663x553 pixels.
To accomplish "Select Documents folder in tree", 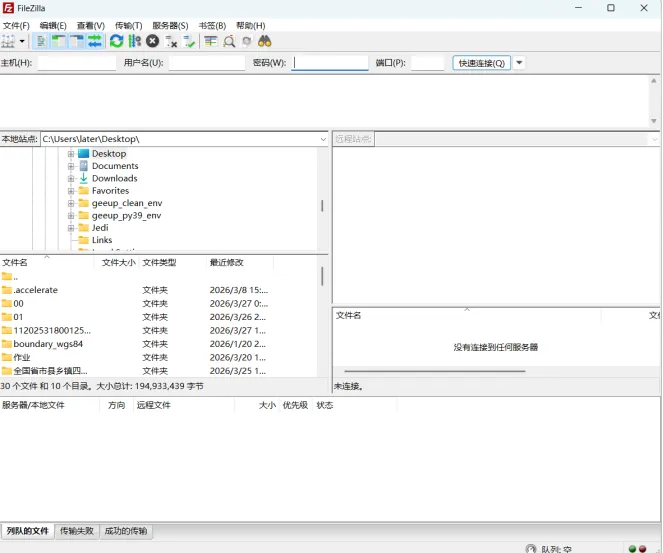I will 115,166.
